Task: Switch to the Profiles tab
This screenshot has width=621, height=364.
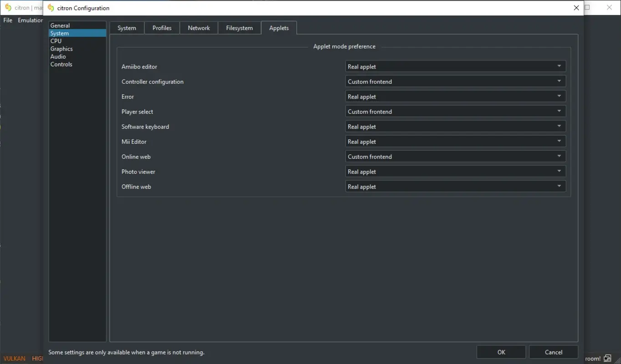Action: 162,28
